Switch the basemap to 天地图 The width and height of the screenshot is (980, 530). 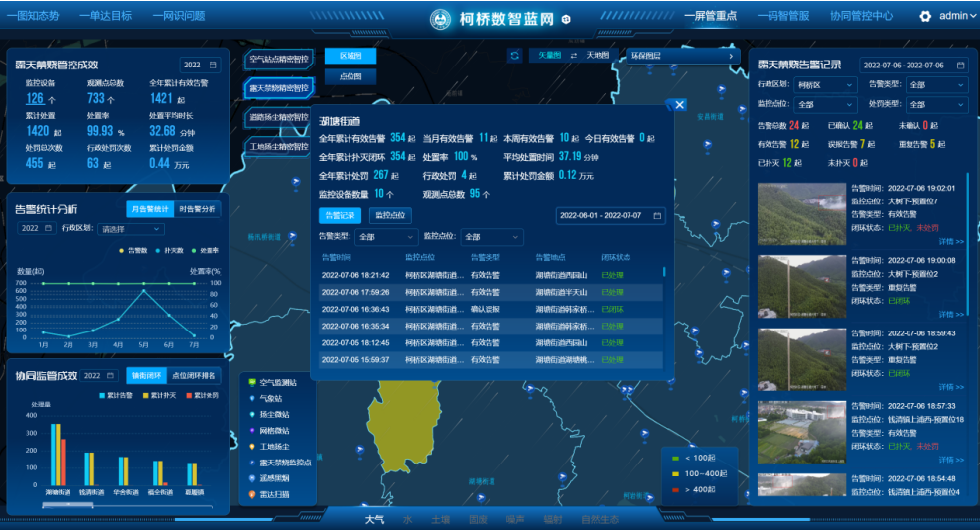click(598, 56)
